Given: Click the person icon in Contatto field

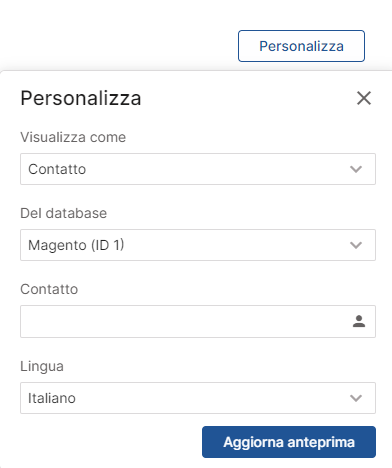Looking at the screenshot, I should (359, 321).
